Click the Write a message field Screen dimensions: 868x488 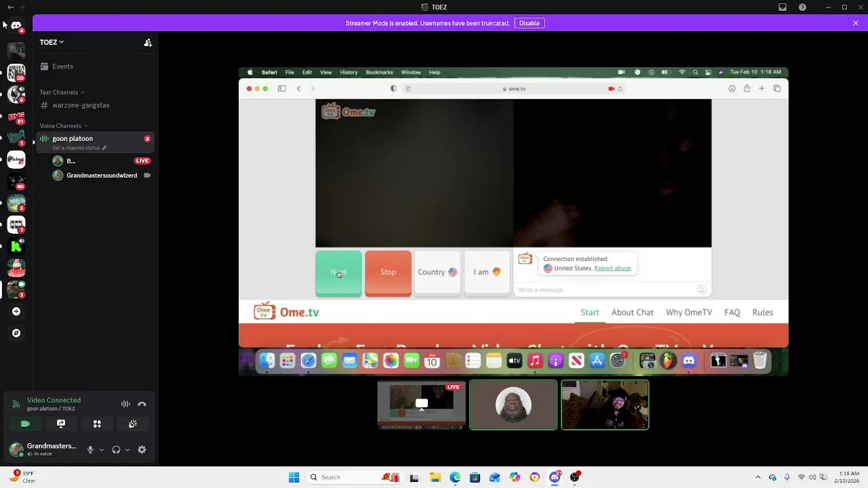click(x=605, y=289)
